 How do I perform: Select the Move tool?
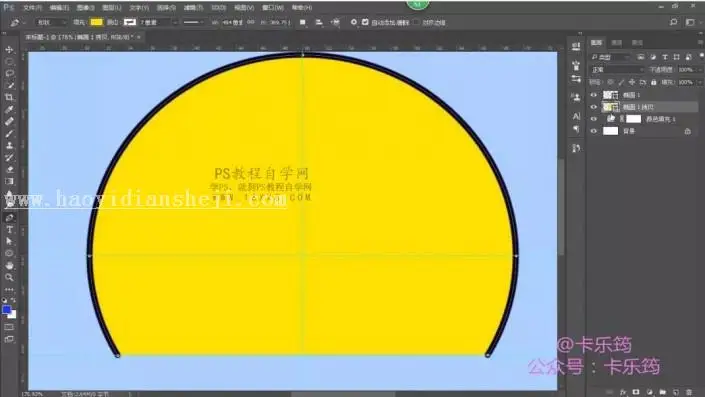9,49
